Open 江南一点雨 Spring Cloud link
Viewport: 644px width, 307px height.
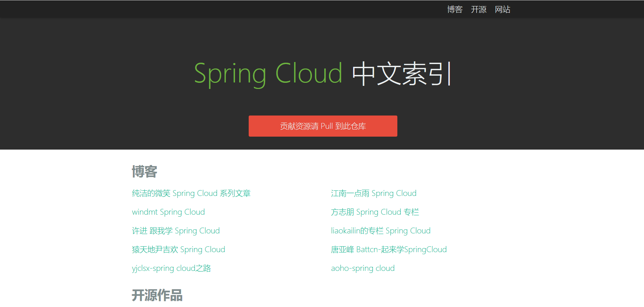click(374, 194)
